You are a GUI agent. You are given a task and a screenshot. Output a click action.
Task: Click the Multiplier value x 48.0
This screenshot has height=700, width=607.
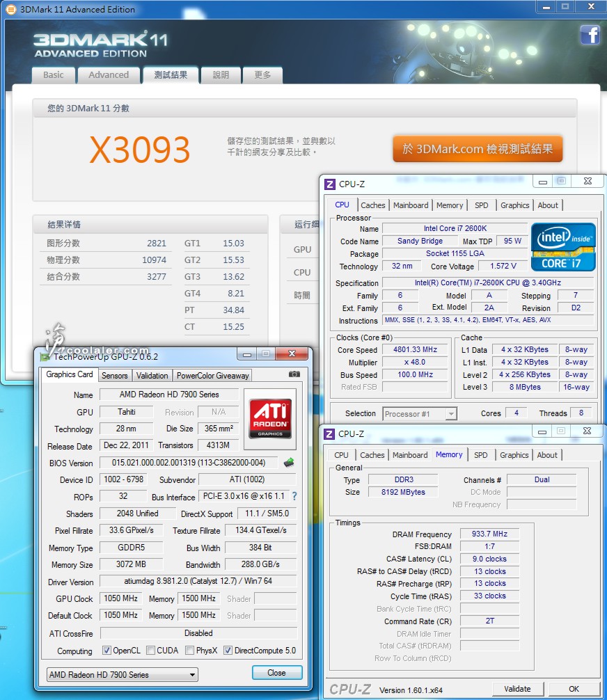coord(415,362)
